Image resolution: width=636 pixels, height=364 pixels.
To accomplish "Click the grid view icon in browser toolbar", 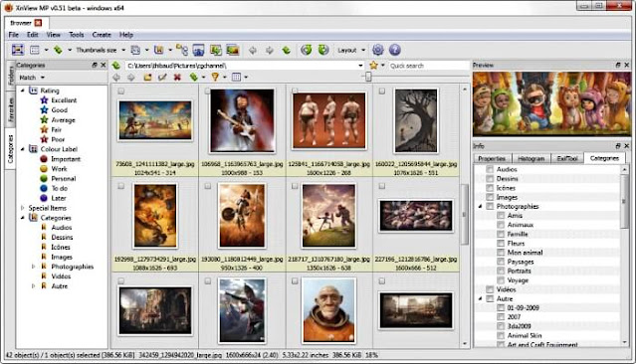I will [x=236, y=77].
